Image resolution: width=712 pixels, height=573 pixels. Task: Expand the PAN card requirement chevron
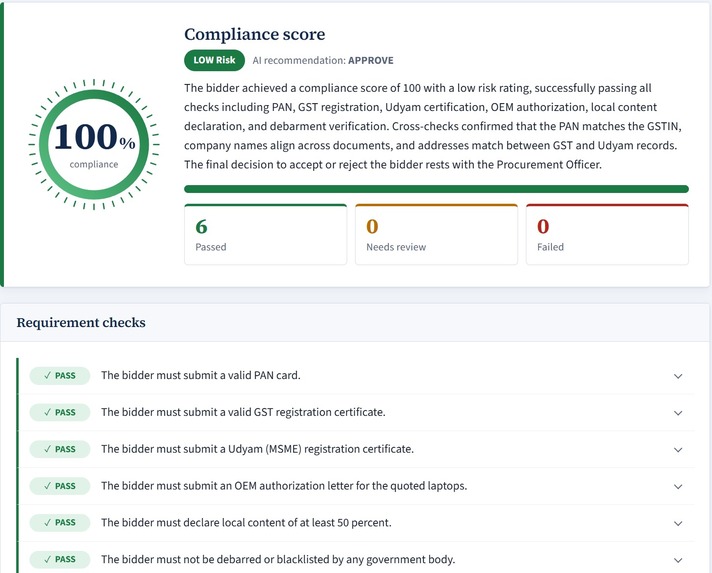(678, 376)
